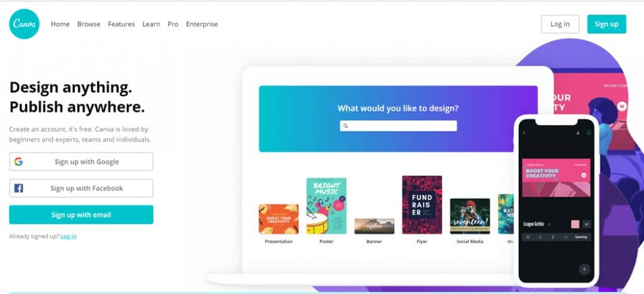Screen dimensions: 644x294
Task: Click the magnifier icon in the design search bar
Action: tap(346, 126)
